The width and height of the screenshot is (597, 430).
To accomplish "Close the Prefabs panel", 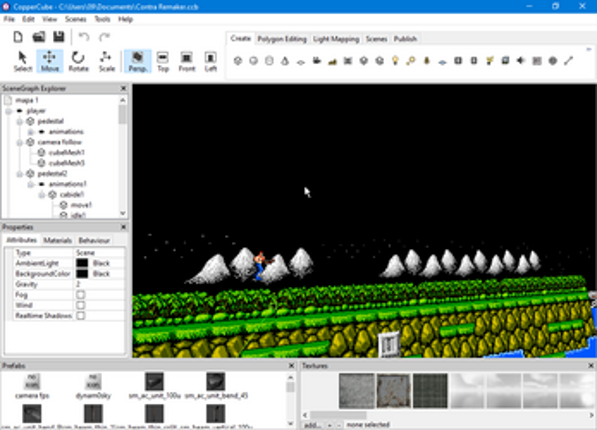I will [x=291, y=366].
